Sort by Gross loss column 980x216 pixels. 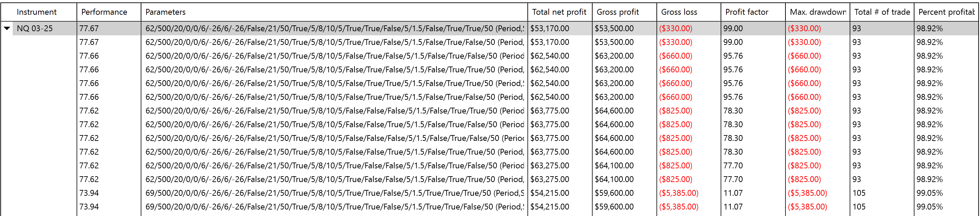pos(679,12)
